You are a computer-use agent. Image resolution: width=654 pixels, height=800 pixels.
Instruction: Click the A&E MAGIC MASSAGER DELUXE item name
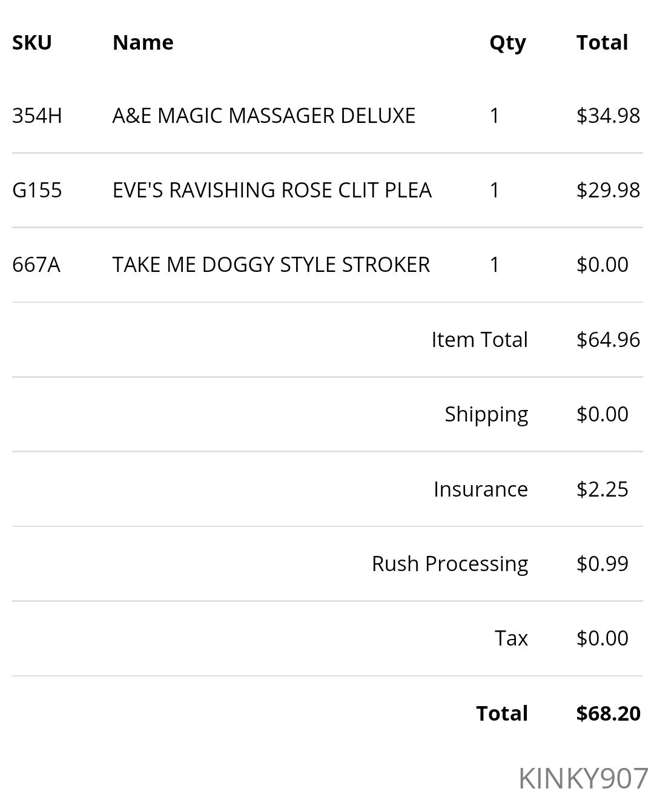click(x=264, y=116)
